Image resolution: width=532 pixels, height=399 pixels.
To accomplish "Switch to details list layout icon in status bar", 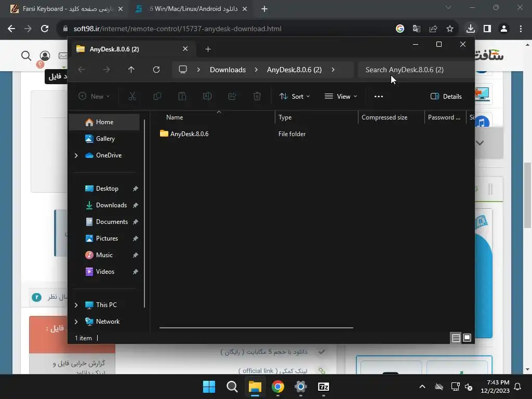I will click(456, 338).
